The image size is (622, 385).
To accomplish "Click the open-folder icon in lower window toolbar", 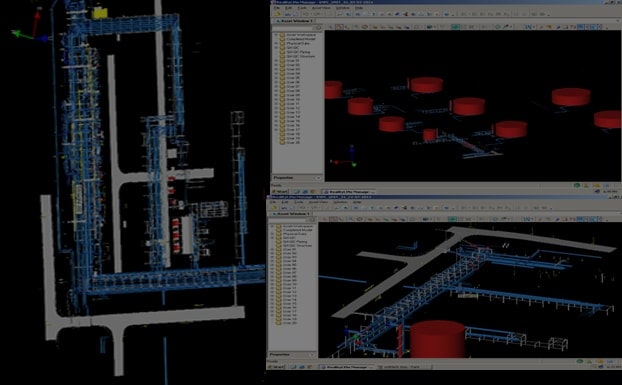I will tap(274, 207).
